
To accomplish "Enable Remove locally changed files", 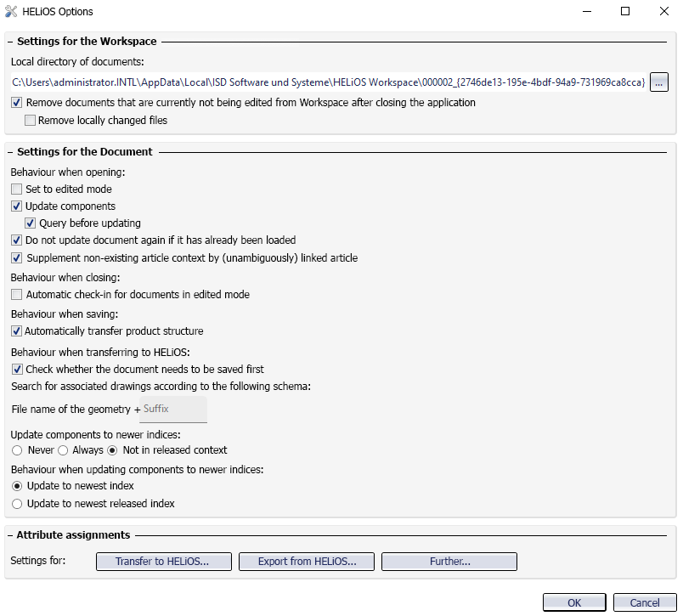I will click(31, 121).
